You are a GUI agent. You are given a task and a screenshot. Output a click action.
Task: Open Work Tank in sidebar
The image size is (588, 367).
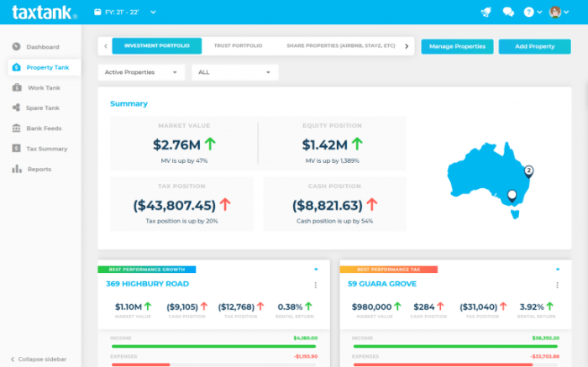[44, 87]
